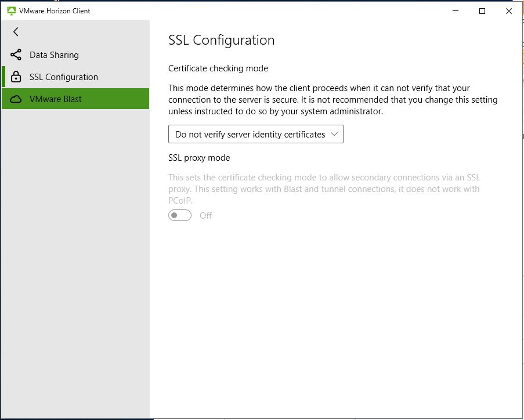Viewport: 524px width, 420px height.
Task: Click the back arrow in the sidebar
Action: pyautogui.click(x=16, y=32)
